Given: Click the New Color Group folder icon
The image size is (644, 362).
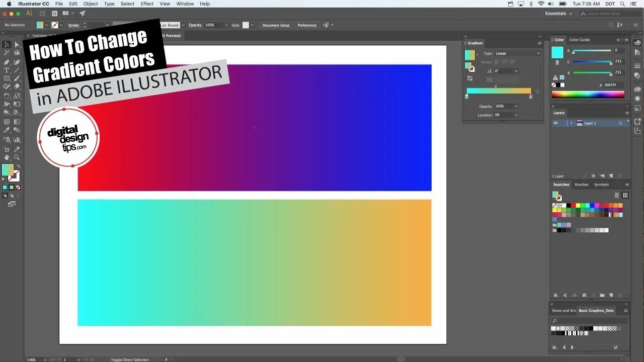Looking at the screenshot, I should tap(602, 295).
